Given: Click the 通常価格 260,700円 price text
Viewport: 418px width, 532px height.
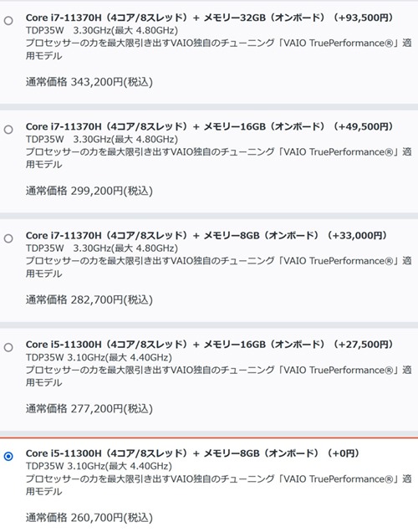Looking at the screenshot, I should pos(89,518).
